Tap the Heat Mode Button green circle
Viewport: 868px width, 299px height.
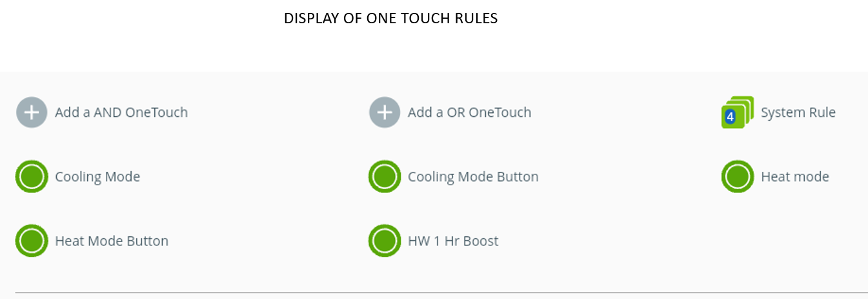[32, 241]
